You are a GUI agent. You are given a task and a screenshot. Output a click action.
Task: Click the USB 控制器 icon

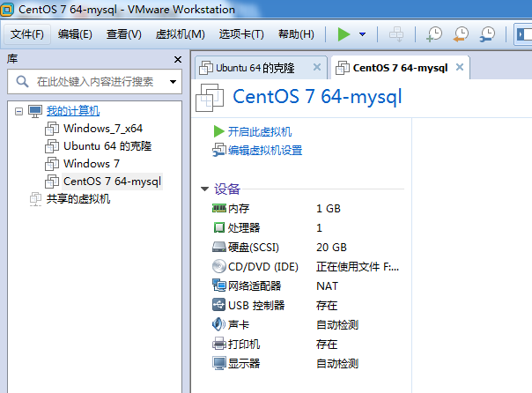(x=218, y=305)
